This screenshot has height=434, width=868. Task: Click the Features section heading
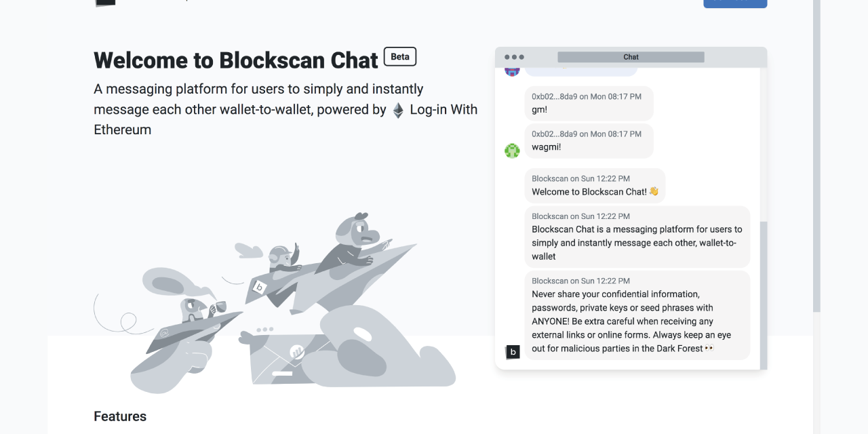(120, 416)
